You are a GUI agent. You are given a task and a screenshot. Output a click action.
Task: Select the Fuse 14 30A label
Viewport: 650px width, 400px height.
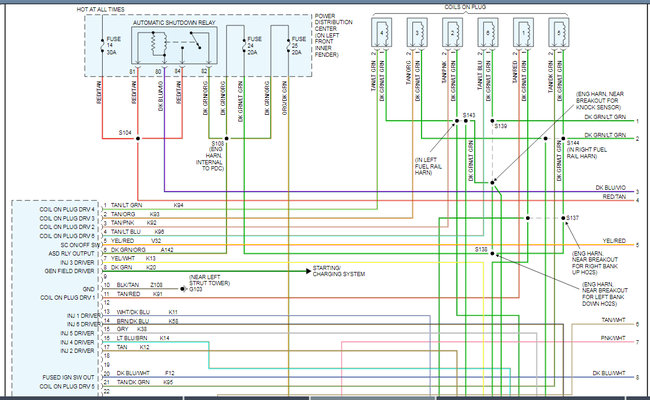coord(114,46)
